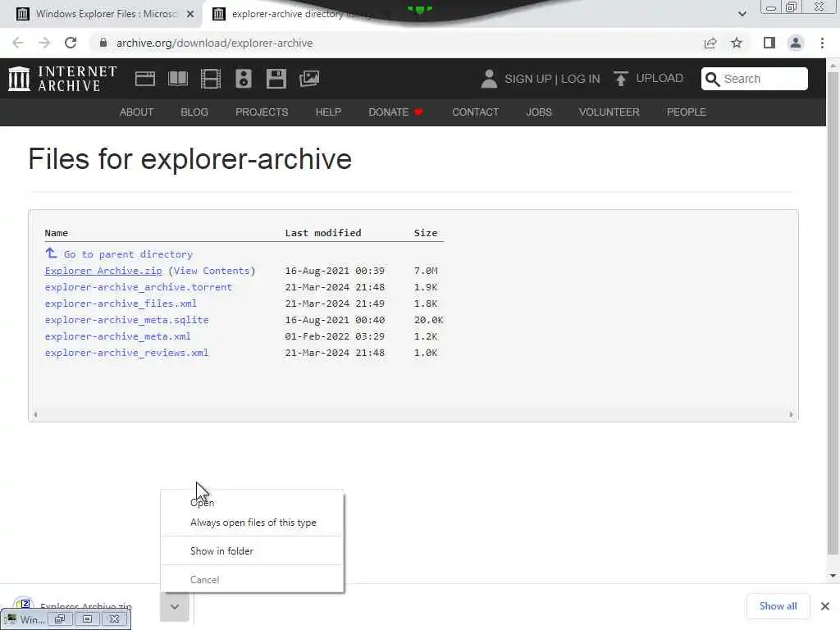Close the Windows Explorer Files tab
Viewport: 840px width, 630px height.
point(190,14)
